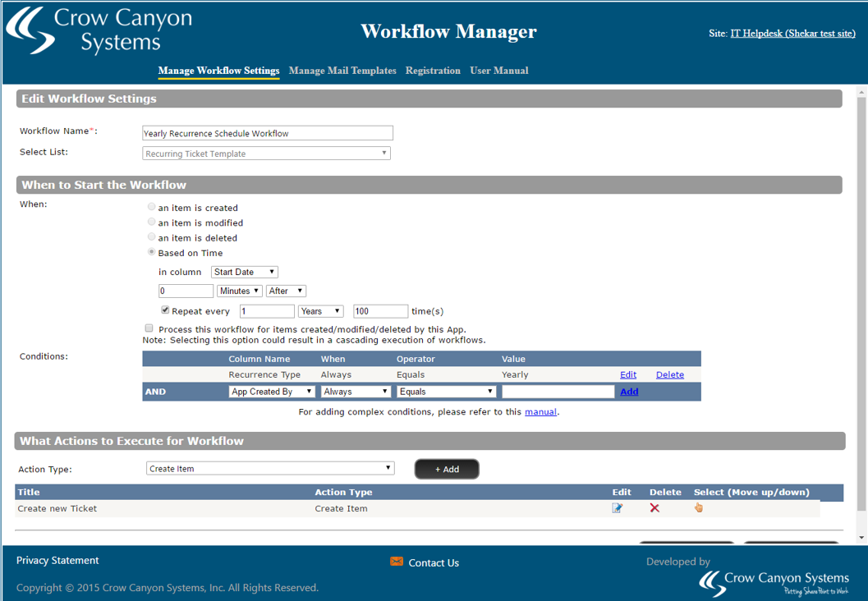Click the scrollbar up arrow
This screenshot has height=601, width=868.
(861, 91)
